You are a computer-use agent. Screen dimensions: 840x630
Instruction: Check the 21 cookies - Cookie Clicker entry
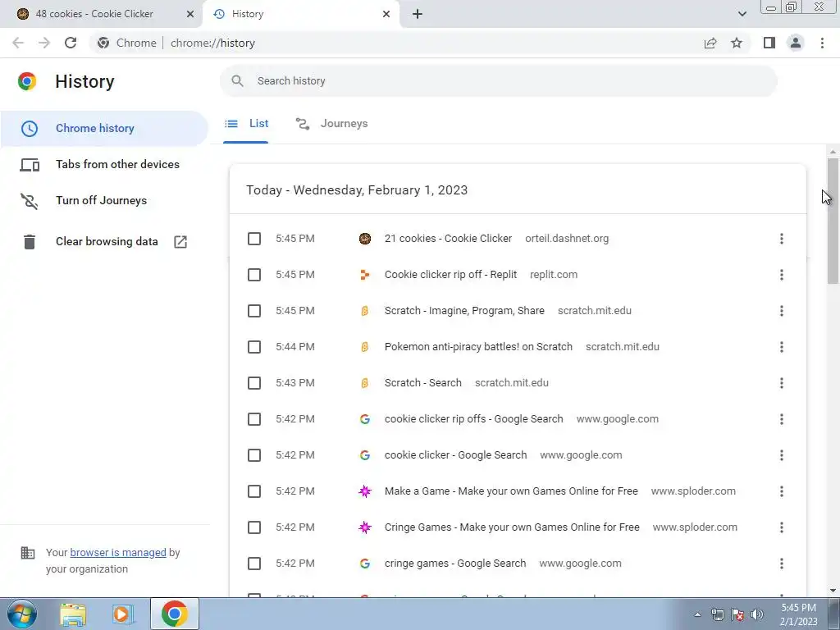(x=254, y=239)
